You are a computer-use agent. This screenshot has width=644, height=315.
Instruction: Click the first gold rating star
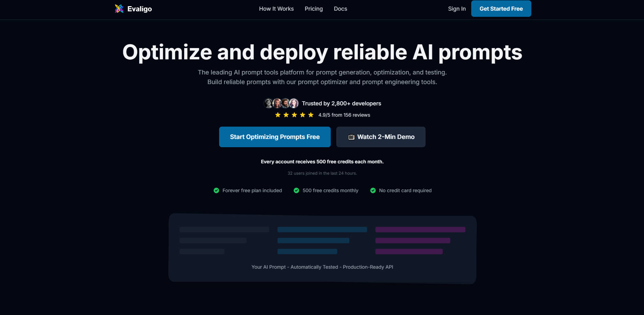click(x=278, y=115)
